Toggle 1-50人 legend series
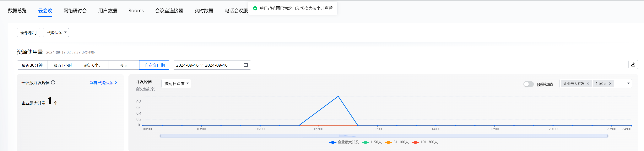 tap(371, 142)
